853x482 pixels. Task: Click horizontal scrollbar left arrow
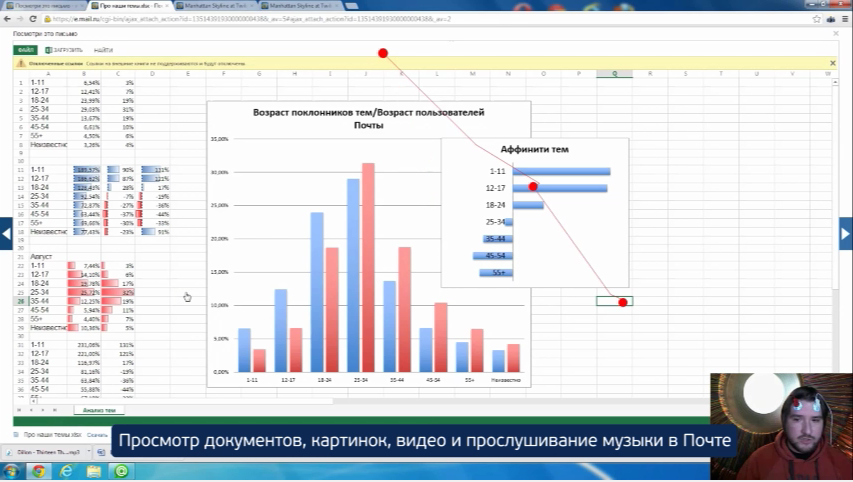pos(33,401)
